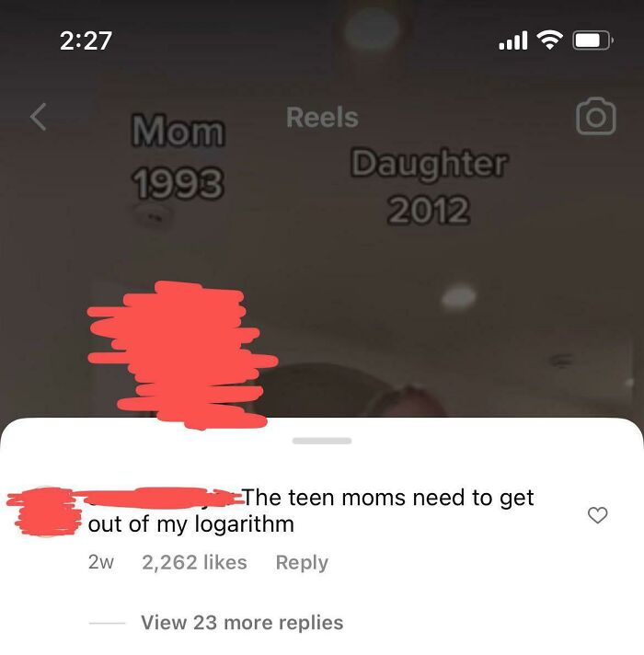Tap the Mom 1993 video caption

[178, 157]
